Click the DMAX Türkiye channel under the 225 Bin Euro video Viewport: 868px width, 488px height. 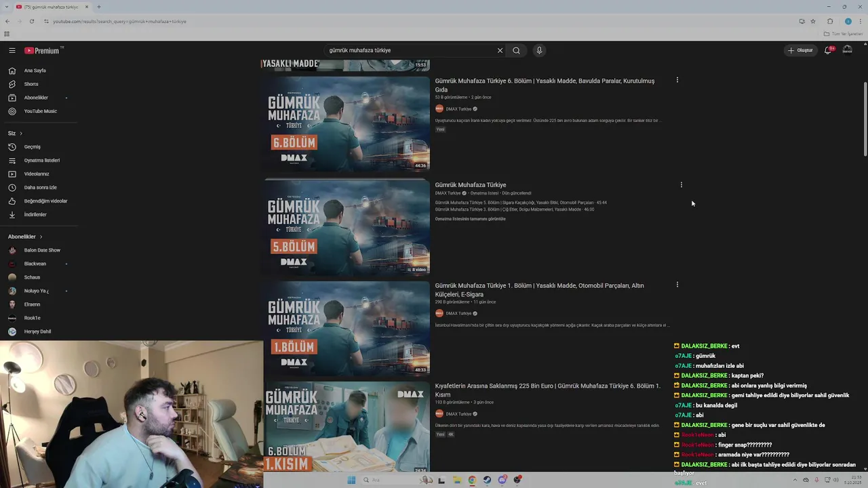coord(458,413)
